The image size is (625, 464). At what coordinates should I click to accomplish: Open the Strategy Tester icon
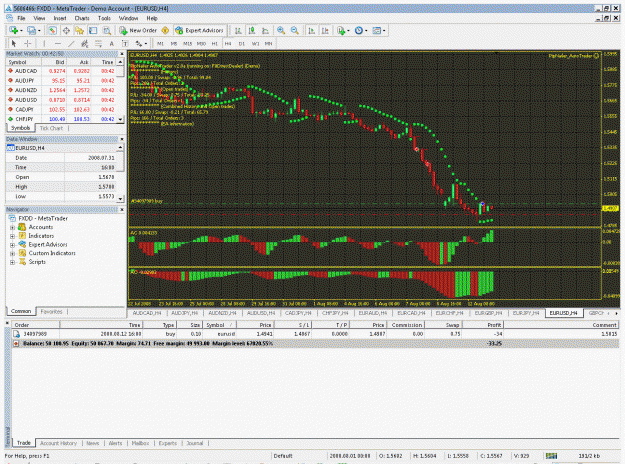[106, 30]
